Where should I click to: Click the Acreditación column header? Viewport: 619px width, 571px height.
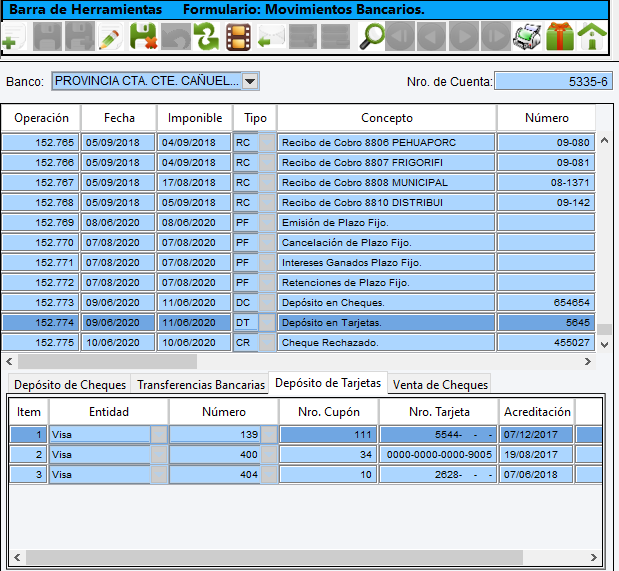537,411
